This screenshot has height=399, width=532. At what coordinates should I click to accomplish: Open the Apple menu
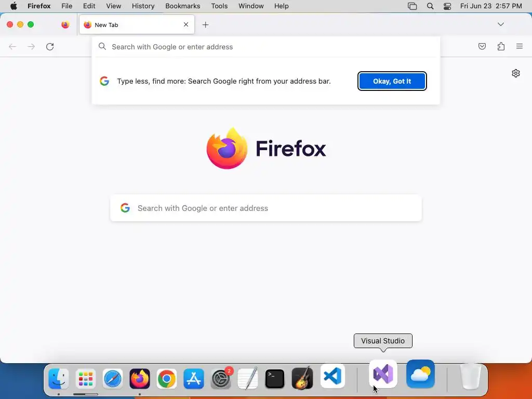pos(14,6)
